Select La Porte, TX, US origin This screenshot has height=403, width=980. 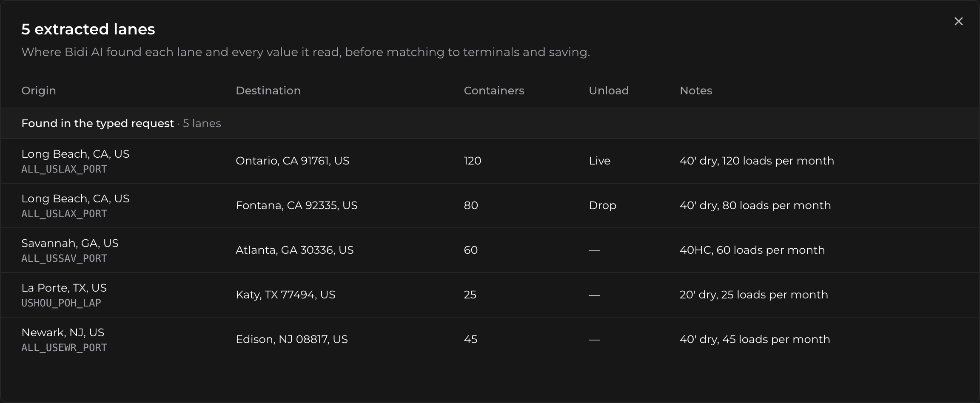pyautogui.click(x=64, y=288)
